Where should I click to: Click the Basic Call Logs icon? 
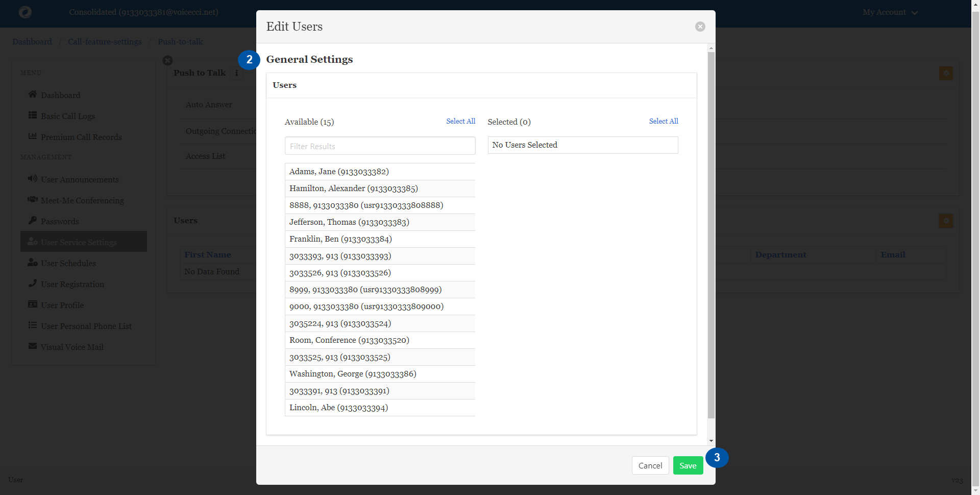click(x=33, y=115)
